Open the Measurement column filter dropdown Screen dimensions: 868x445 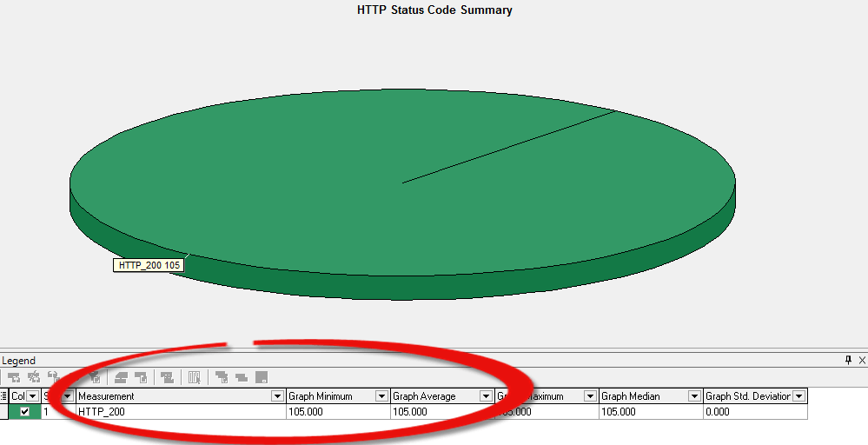277,396
